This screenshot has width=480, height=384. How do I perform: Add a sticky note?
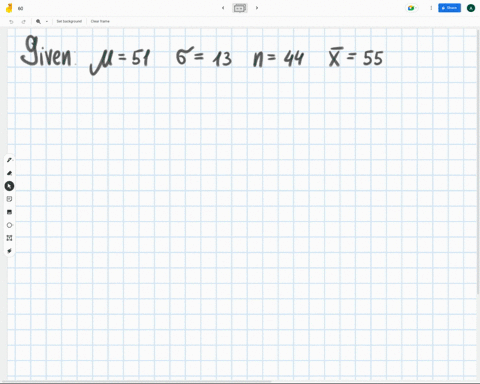point(9,199)
